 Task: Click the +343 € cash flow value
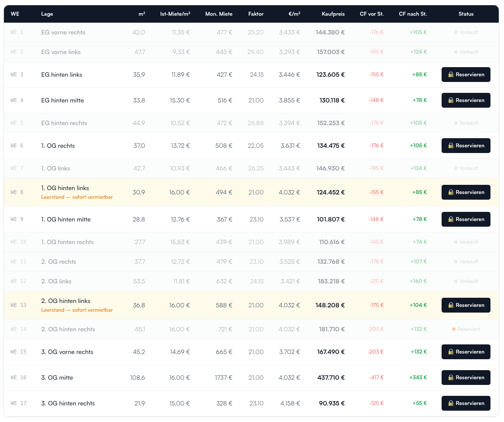click(x=418, y=378)
